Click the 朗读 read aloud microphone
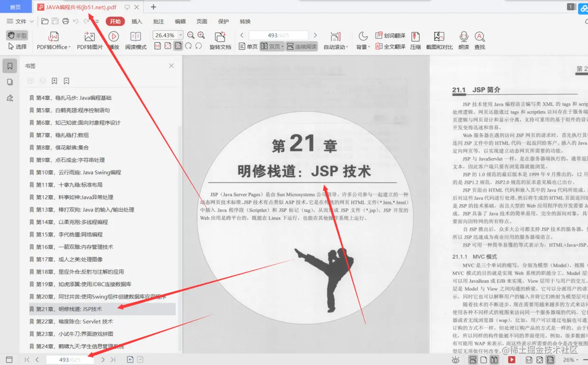588x365 pixels. point(464,41)
